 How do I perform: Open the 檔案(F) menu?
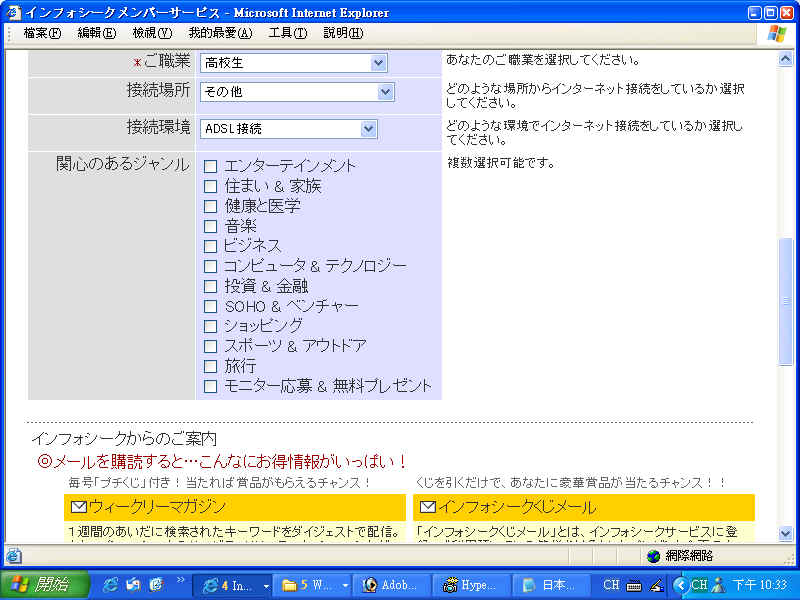[x=42, y=33]
